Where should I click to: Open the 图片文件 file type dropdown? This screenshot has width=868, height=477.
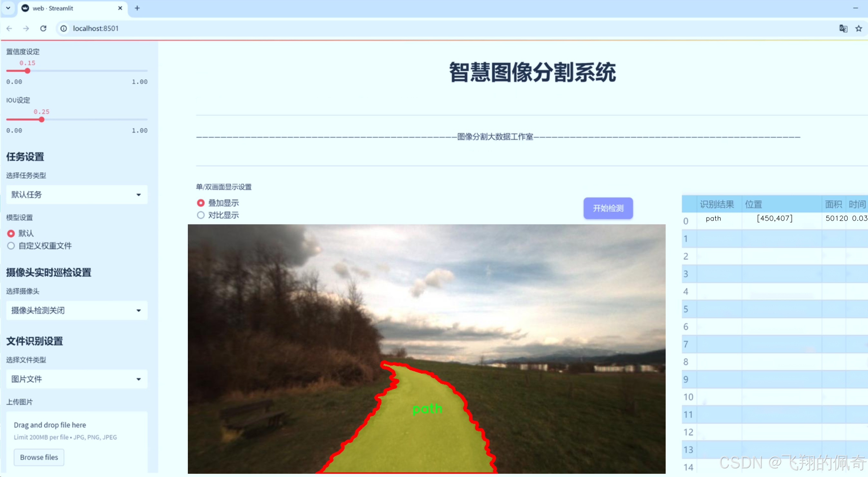(x=76, y=379)
